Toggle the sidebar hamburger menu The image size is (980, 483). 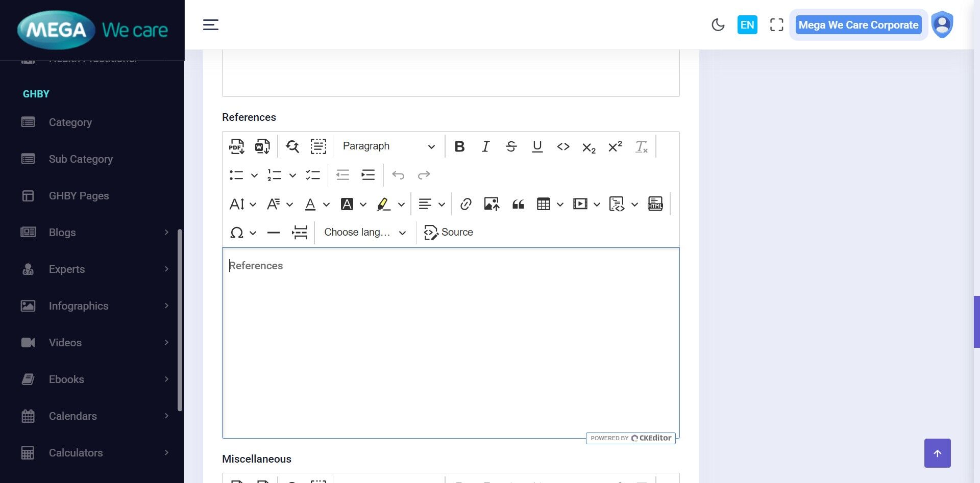[211, 25]
